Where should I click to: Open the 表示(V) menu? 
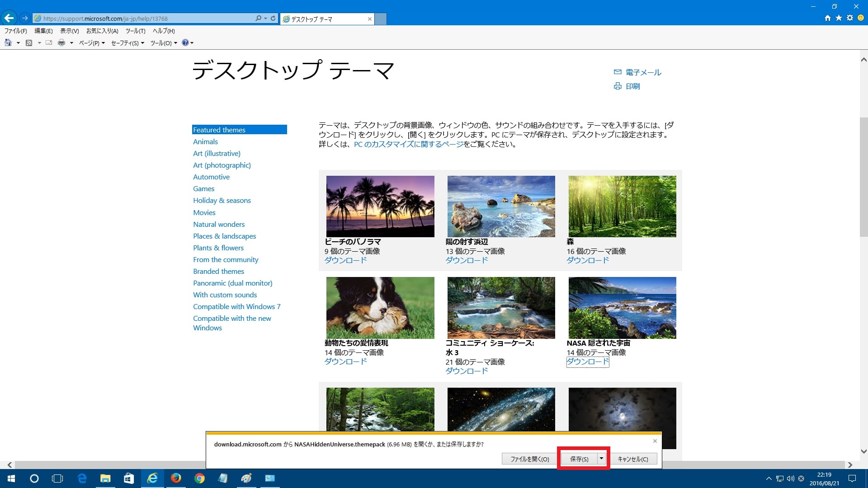[70, 31]
